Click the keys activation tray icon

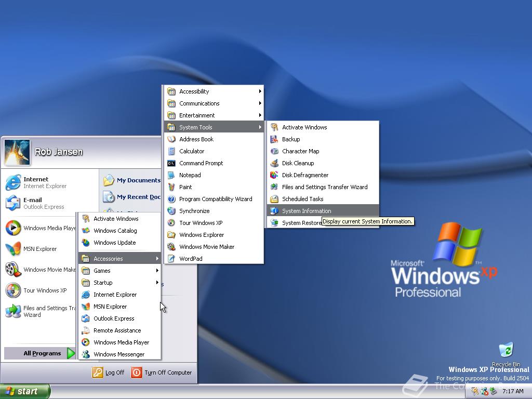tap(475, 391)
